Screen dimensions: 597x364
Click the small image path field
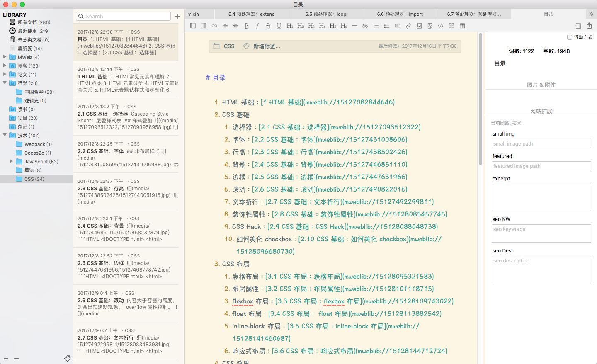[541, 143]
